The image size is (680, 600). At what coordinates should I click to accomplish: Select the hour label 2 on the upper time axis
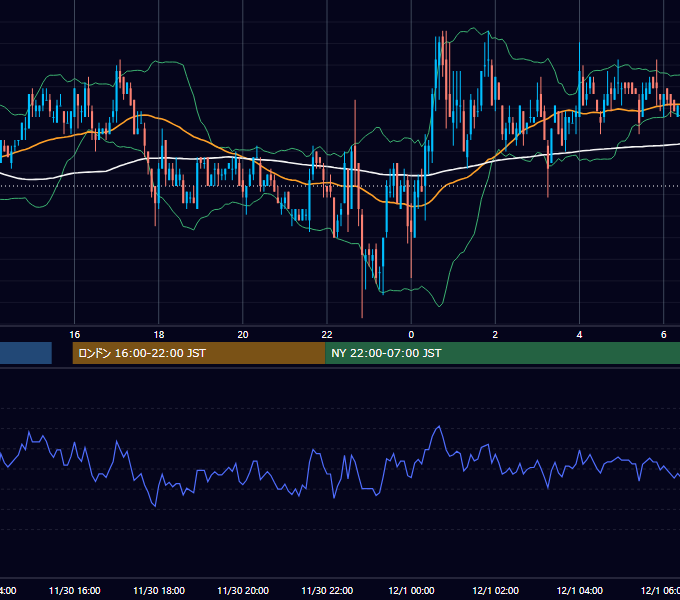(495, 334)
